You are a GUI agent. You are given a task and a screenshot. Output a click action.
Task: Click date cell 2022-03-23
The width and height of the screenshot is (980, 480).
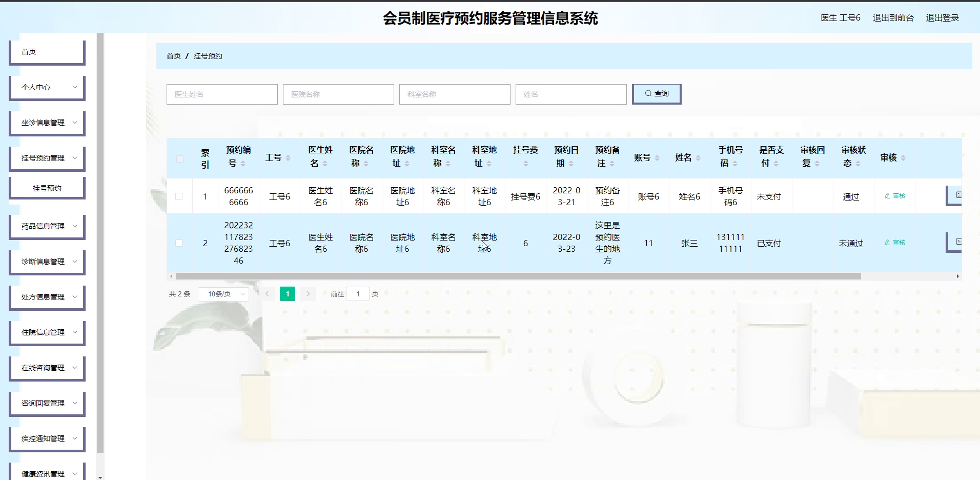(566, 243)
